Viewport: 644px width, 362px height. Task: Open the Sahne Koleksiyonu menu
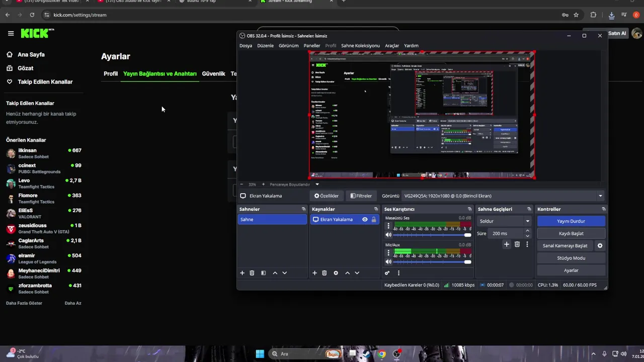pos(360,46)
